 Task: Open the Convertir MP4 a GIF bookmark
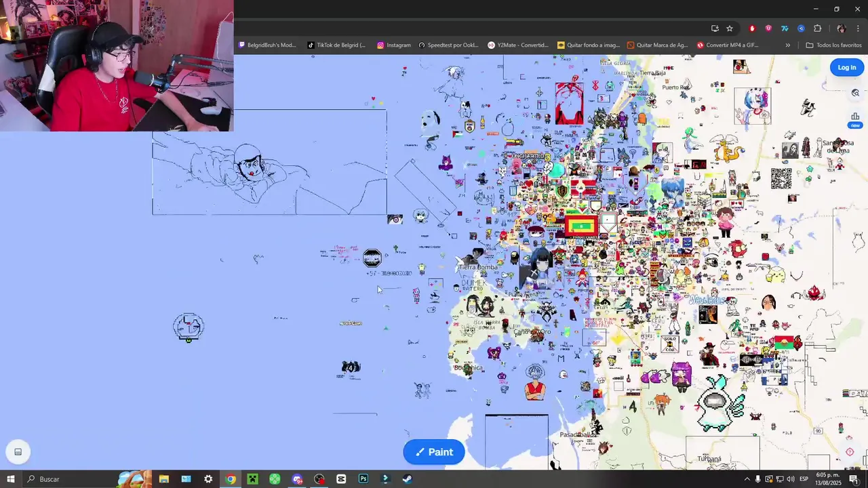[x=728, y=45]
